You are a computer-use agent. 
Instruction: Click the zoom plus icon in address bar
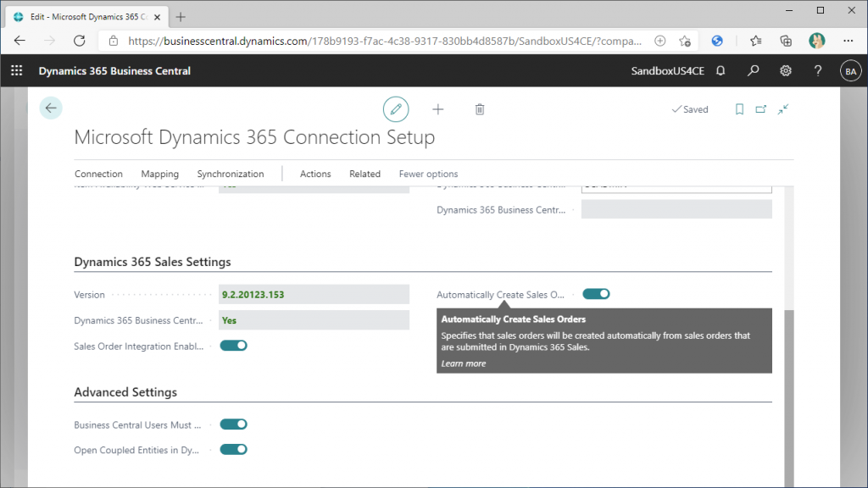659,41
